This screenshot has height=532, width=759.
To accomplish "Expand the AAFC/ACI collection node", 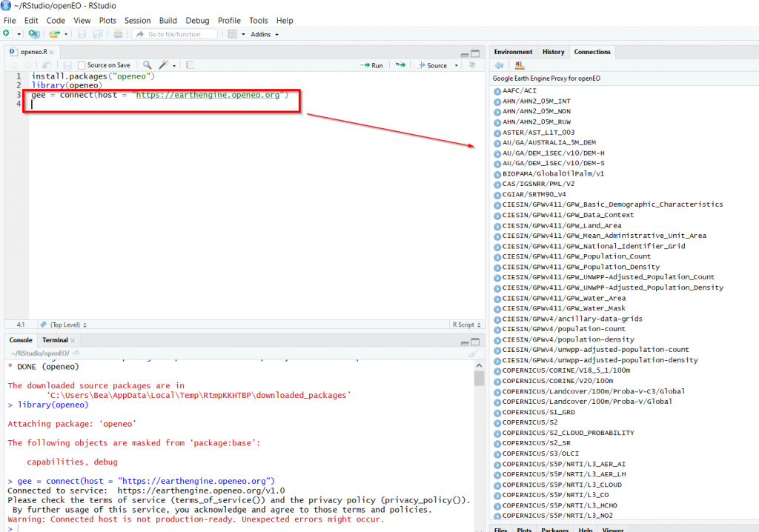I will 497,91.
